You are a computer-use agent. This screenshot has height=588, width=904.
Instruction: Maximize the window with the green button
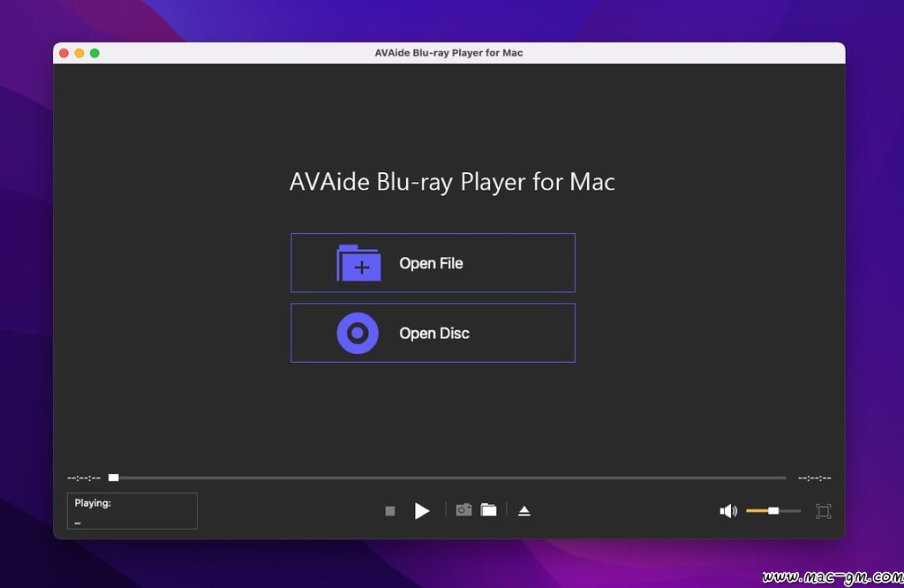tap(94, 53)
